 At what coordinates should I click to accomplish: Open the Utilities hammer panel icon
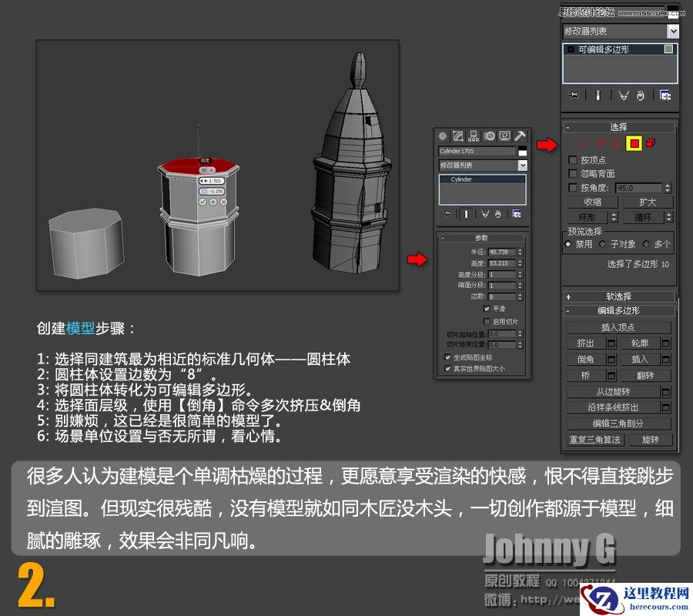click(521, 136)
